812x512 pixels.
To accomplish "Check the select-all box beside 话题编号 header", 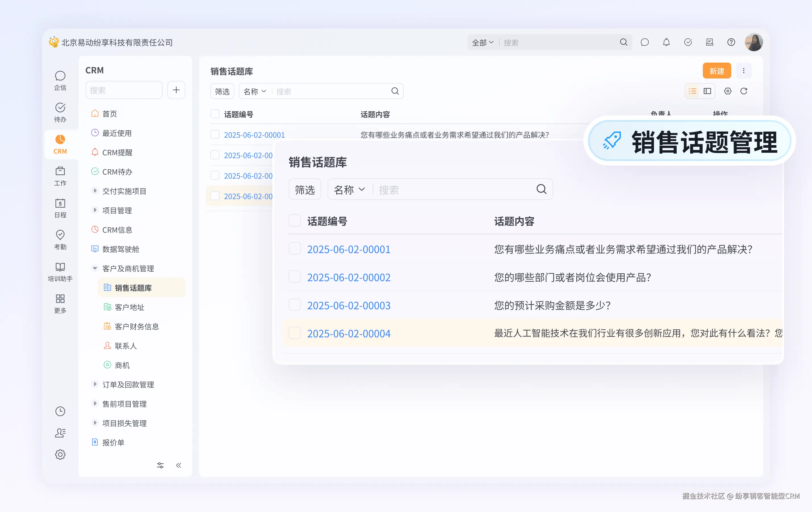I will click(294, 220).
